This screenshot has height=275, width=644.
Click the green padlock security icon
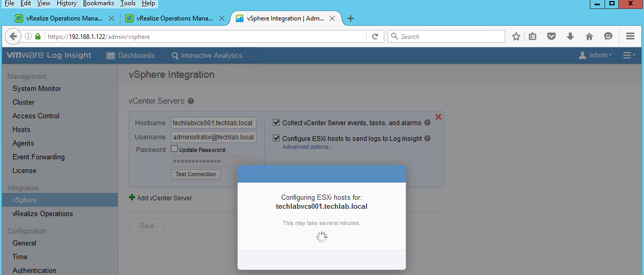pos(38,37)
